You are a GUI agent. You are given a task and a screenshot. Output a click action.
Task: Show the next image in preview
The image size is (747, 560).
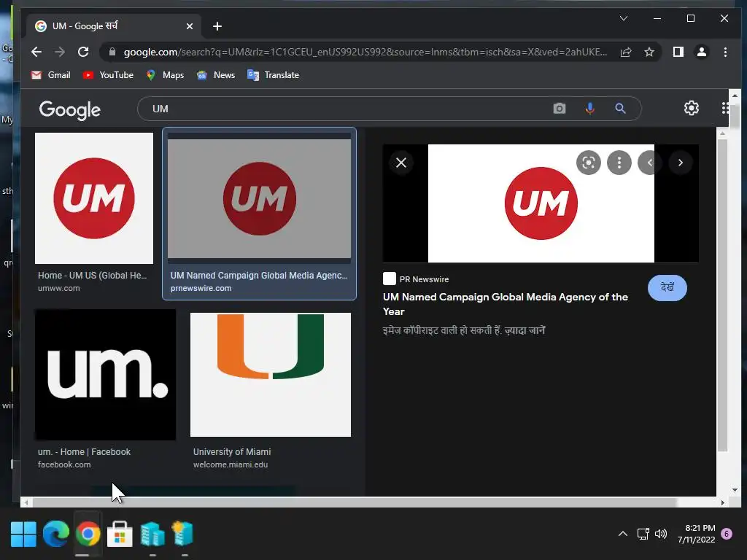(x=681, y=163)
